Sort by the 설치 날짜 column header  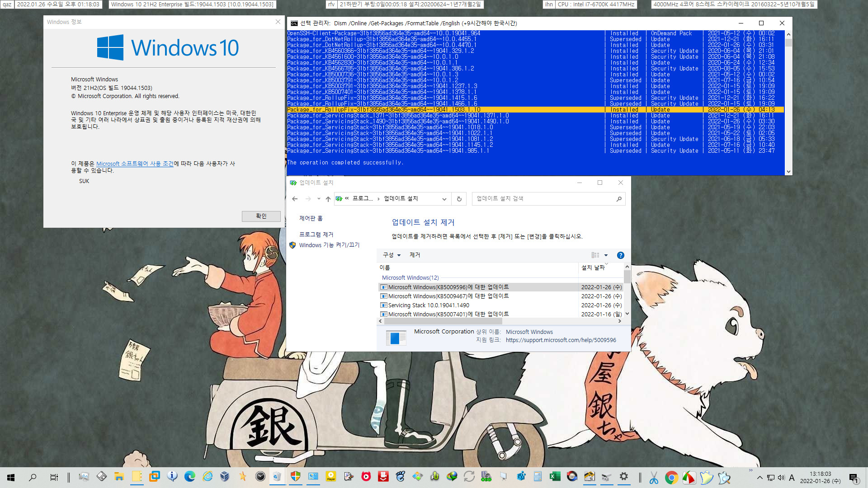click(601, 267)
